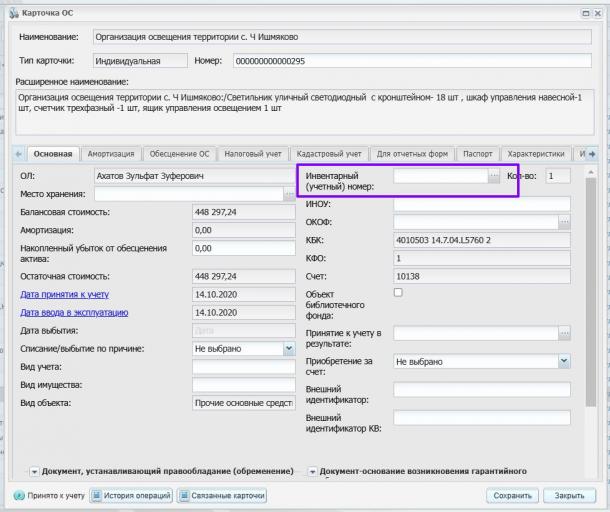610x512 pixels.
Task: Click the Закрыть button
Action: pyautogui.click(x=569, y=496)
